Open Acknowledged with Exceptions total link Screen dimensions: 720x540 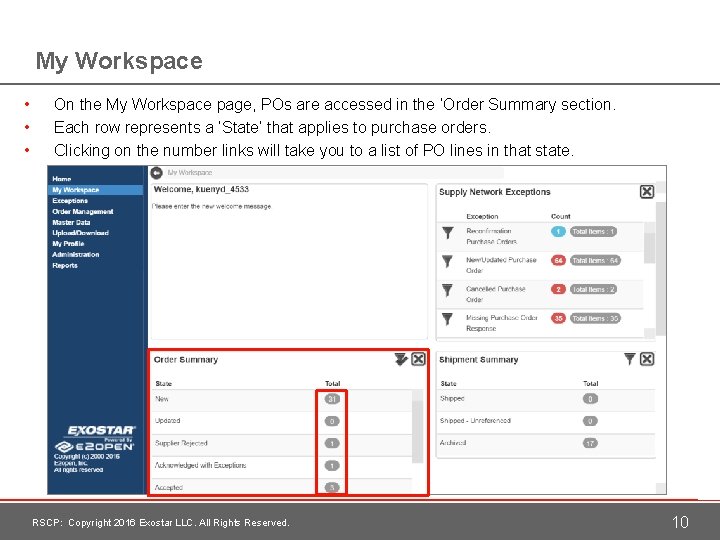pyautogui.click(x=332, y=466)
